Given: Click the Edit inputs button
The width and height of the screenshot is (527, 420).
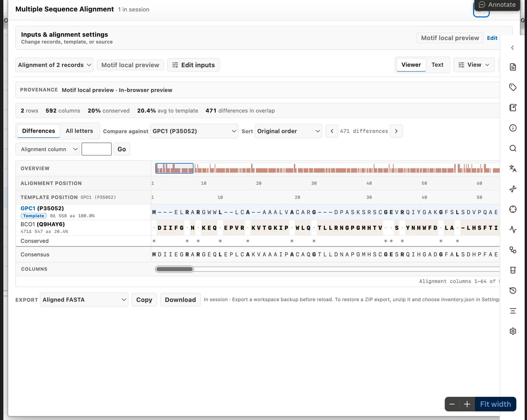Looking at the screenshot, I should coord(193,65).
